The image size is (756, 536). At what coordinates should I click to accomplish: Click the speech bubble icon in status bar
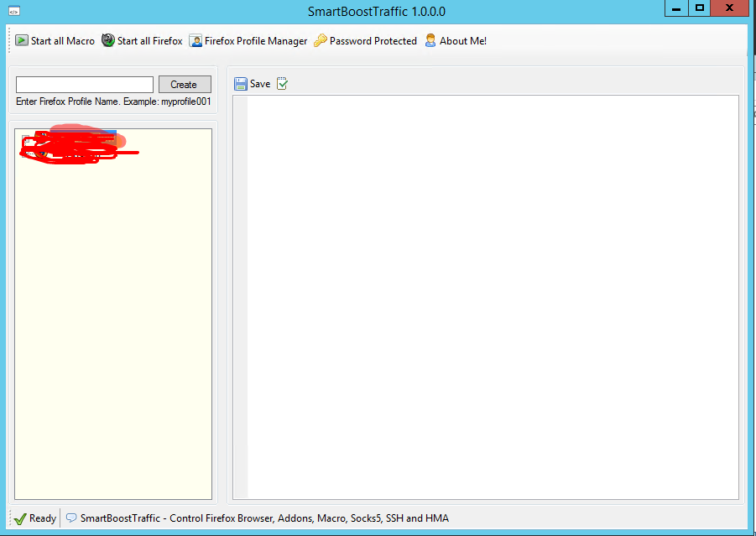[x=71, y=518]
